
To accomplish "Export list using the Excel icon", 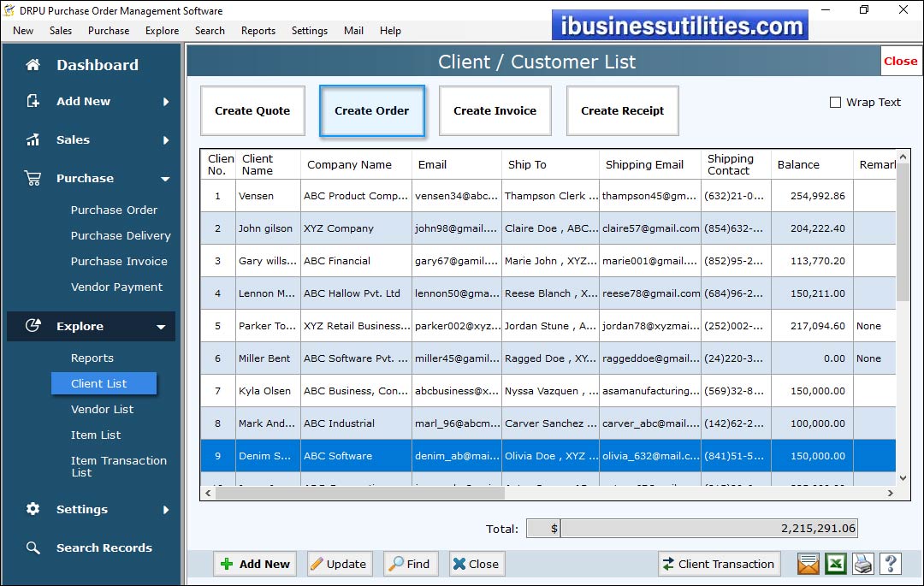I will click(x=835, y=564).
